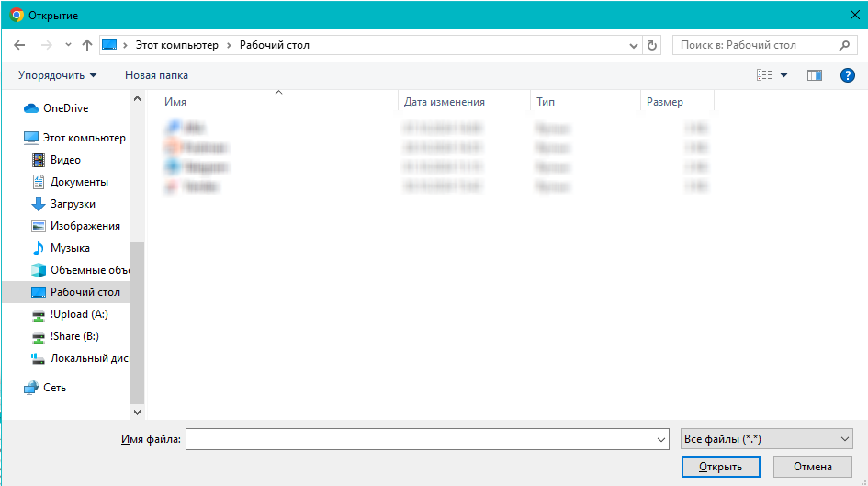Click the sidebar scroll up arrow
This screenshot has width=868, height=486.
[x=137, y=98]
